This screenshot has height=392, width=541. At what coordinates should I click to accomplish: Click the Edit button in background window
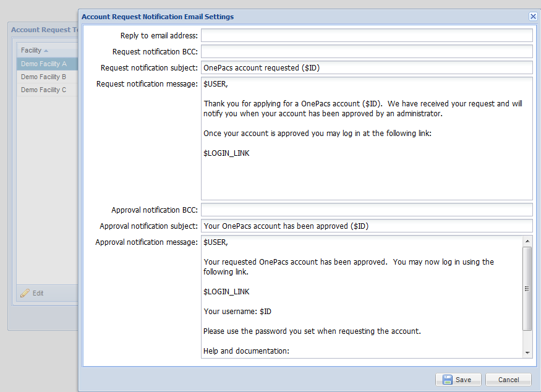coord(32,293)
